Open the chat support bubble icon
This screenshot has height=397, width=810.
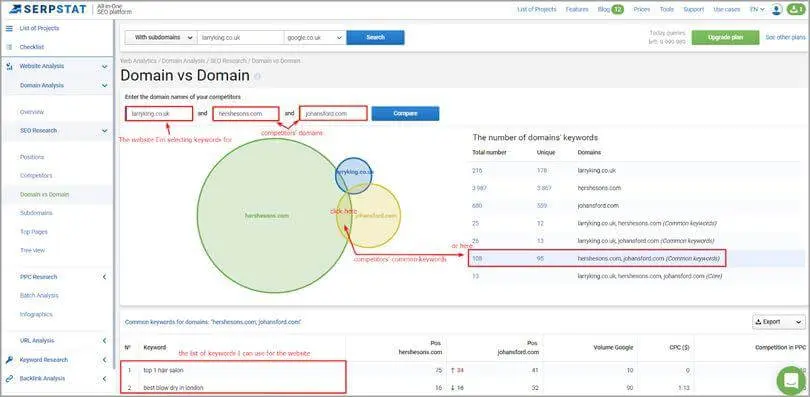[x=791, y=380]
